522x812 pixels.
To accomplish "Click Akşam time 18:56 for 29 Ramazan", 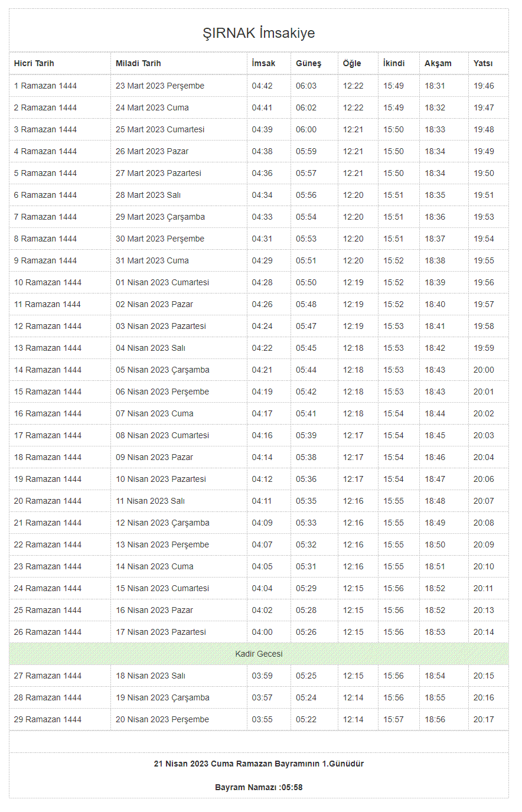I will tap(435, 719).
